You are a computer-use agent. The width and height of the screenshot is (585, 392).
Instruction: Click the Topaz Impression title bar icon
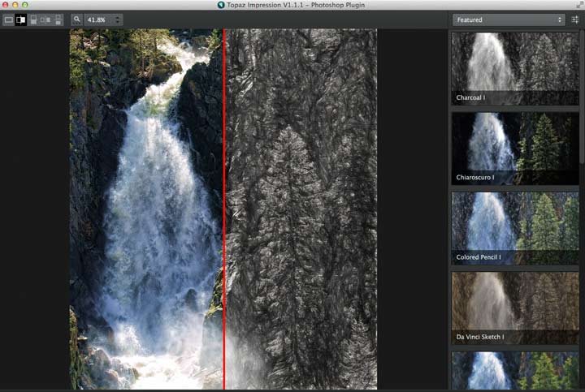221,5
